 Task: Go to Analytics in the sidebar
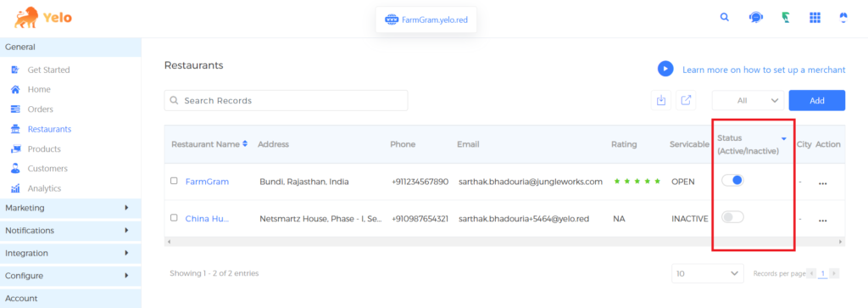[44, 188]
